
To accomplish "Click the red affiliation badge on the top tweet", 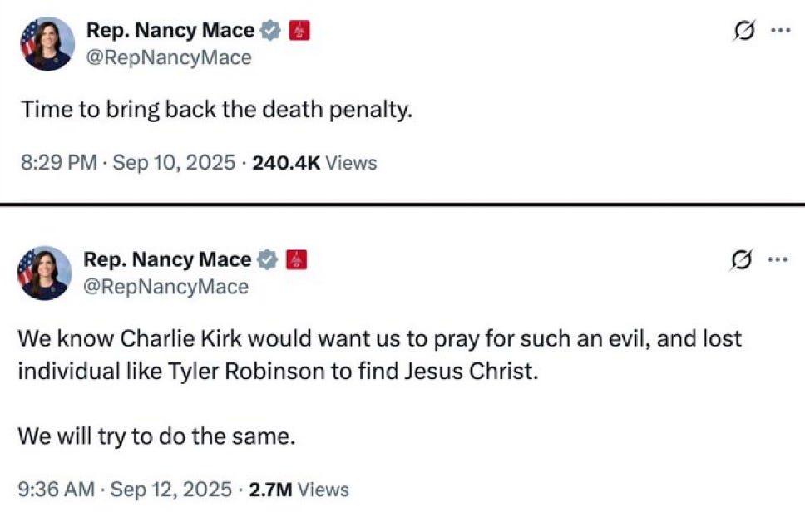I will 300,31.
